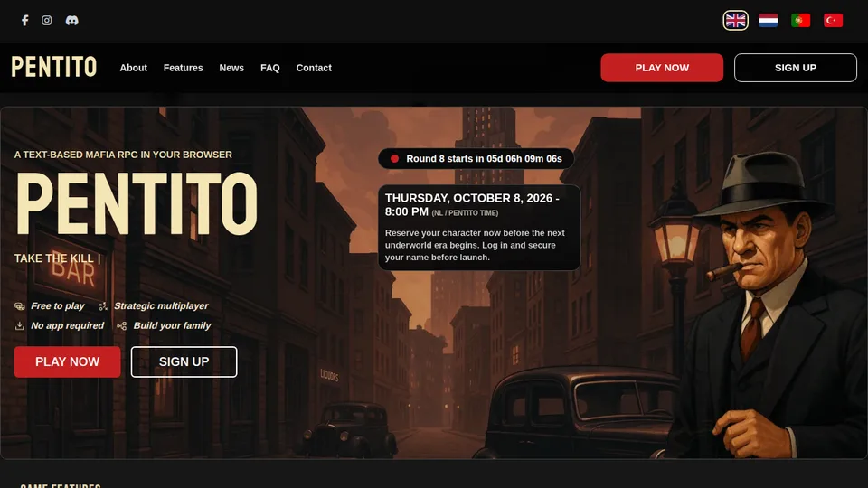This screenshot has height=488, width=868.
Task: Click the Thursday, October 8, 2026 date heading
Action: pyautogui.click(x=472, y=205)
